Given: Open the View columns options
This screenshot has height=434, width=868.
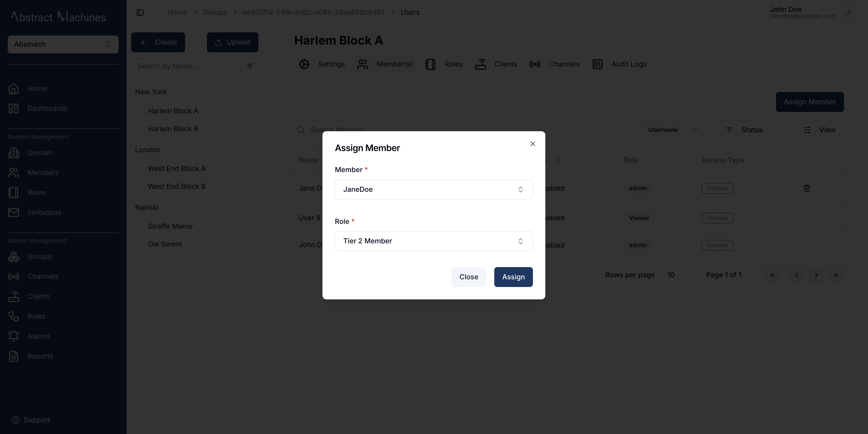Looking at the screenshot, I should pyautogui.click(x=819, y=130).
